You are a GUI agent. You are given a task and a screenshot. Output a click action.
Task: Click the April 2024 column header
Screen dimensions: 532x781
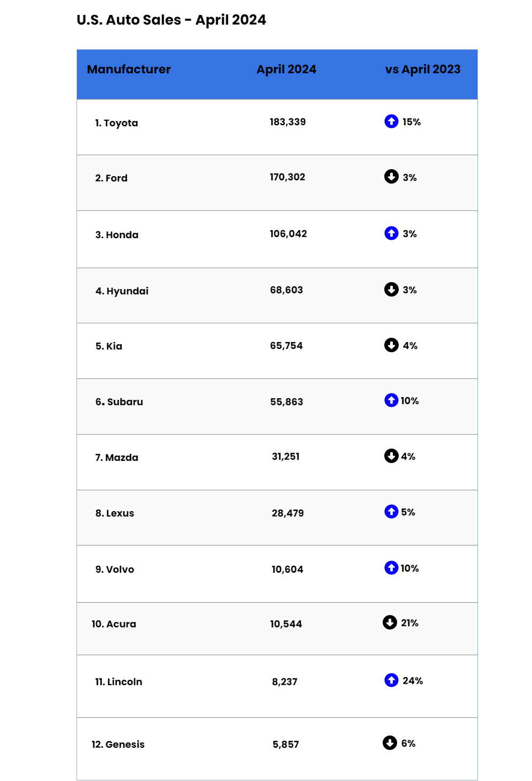coord(286,70)
